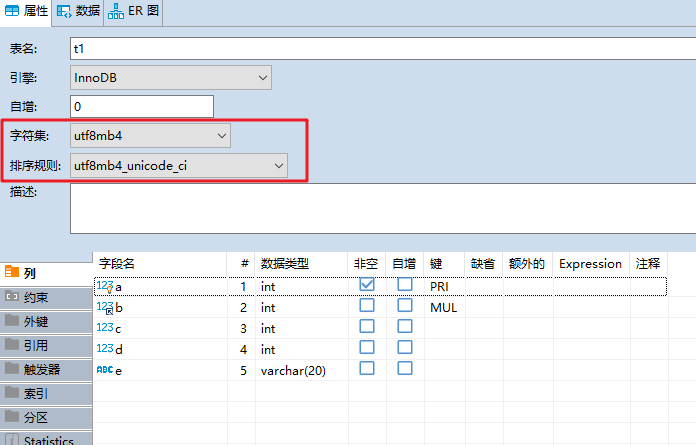Click the integer type icon beside column d
The width and height of the screenshot is (696, 445).
click(x=105, y=349)
